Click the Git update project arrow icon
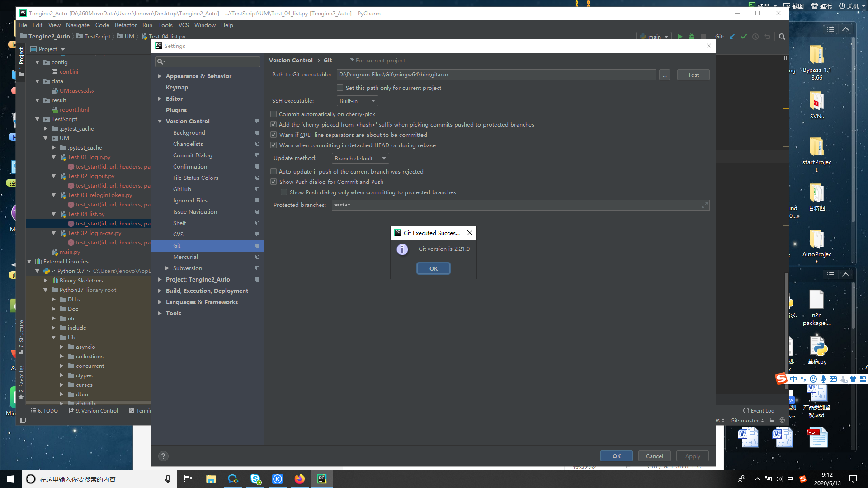Image resolution: width=868 pixels, height=488 pixels. (732, 37)
